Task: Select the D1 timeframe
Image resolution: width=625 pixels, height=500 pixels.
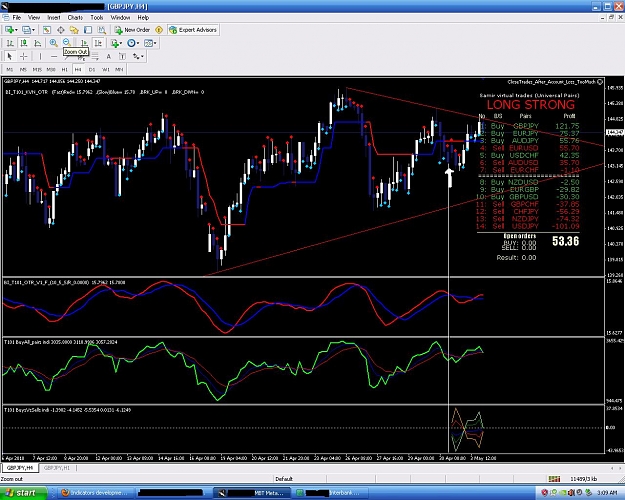Action: [92, 69]
